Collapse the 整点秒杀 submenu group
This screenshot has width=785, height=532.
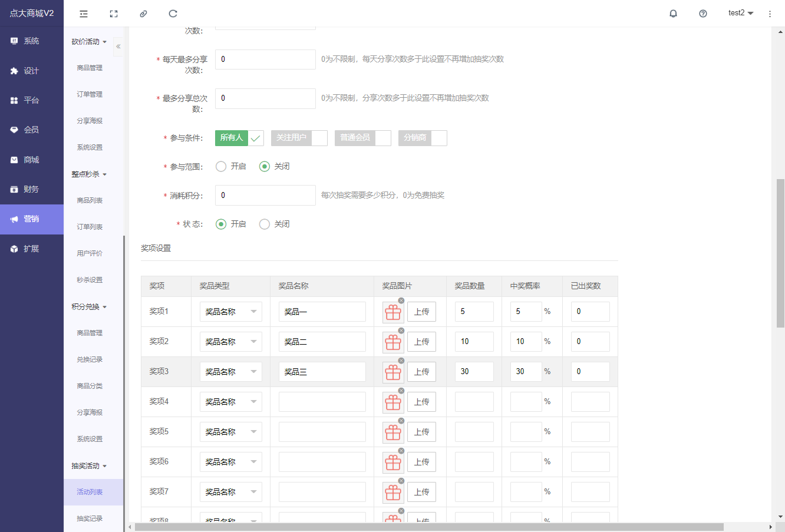click(x=90, y=174)
